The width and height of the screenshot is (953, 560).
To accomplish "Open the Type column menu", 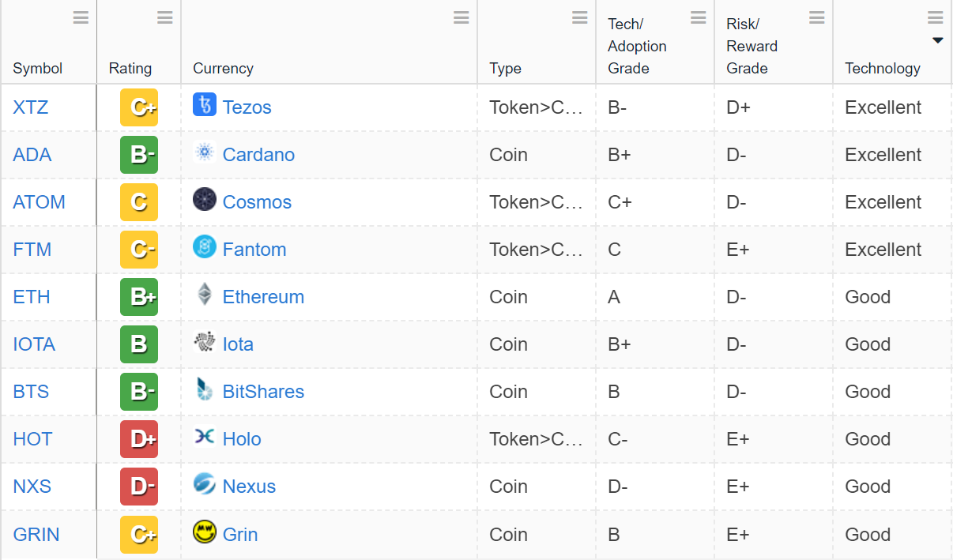I will (x=580, y=17).
